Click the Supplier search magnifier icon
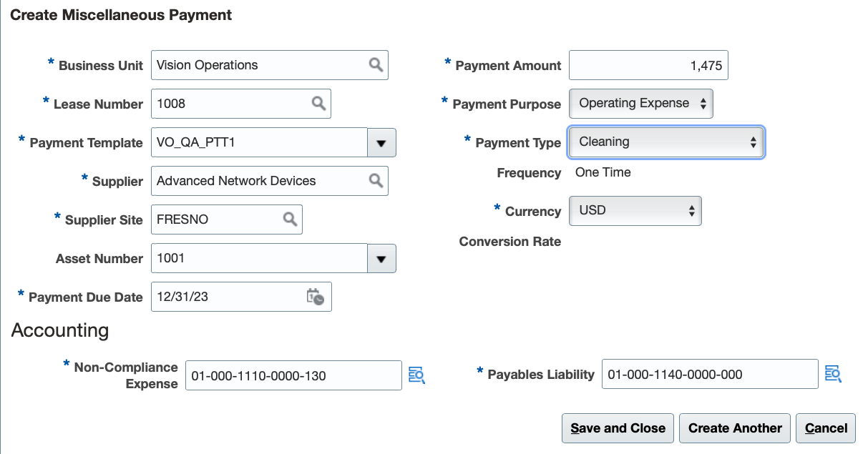The height and width of the screenshot is (454, 868). [x=376, y=181]
